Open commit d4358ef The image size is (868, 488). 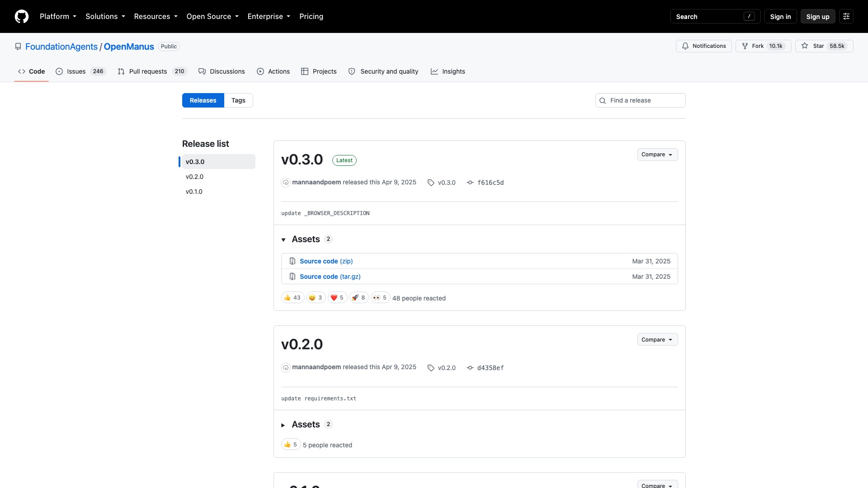[485, 368]
